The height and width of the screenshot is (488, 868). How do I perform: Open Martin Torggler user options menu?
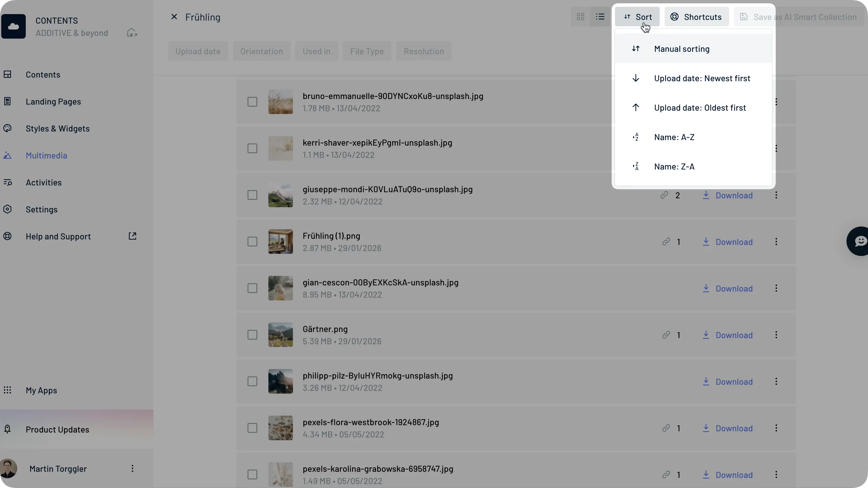pyautogui.click(x=133, y=468)
